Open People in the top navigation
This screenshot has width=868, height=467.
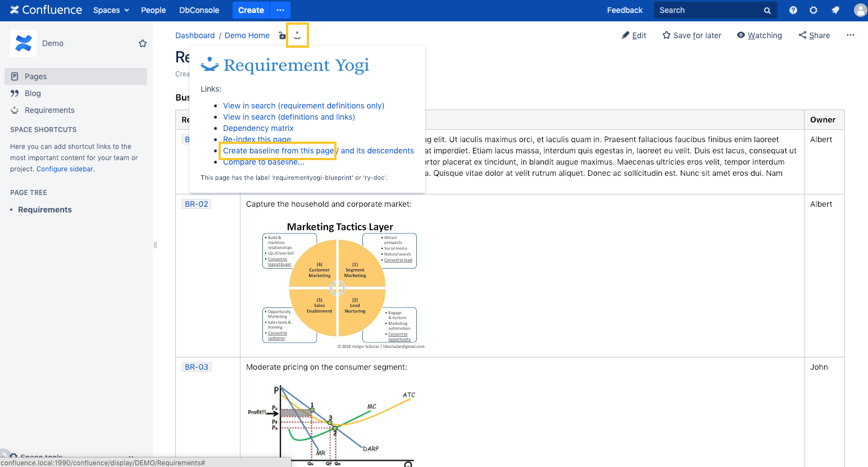click(x=153, y=10)
